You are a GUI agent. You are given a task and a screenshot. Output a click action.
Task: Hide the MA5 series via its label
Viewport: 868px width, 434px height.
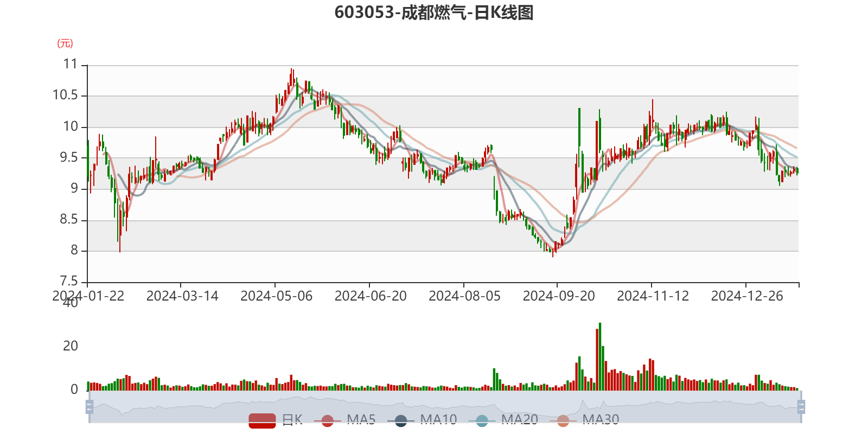361,419
